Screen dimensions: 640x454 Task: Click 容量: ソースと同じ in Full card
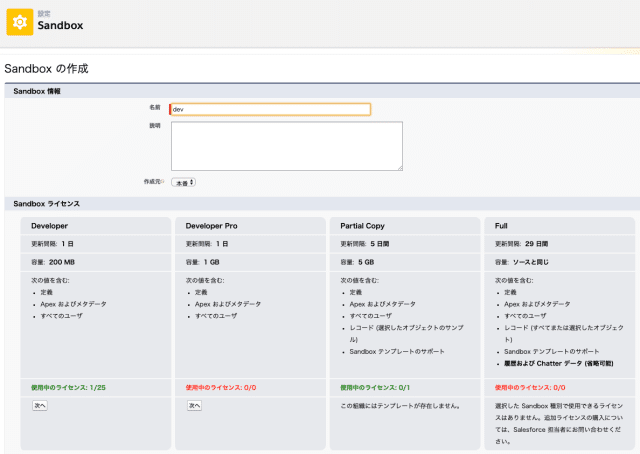click(522, 262)
